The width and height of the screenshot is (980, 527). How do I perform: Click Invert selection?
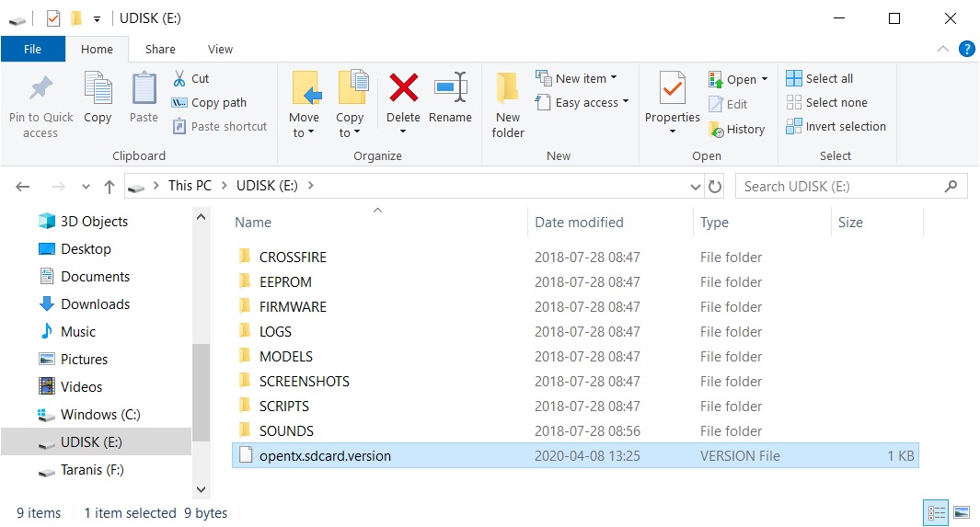pos(836,126)
